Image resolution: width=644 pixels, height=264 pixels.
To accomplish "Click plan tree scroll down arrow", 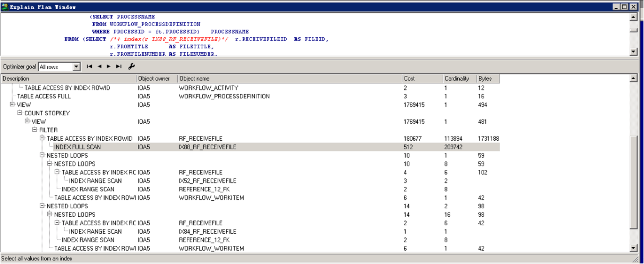I will point(633,248).
